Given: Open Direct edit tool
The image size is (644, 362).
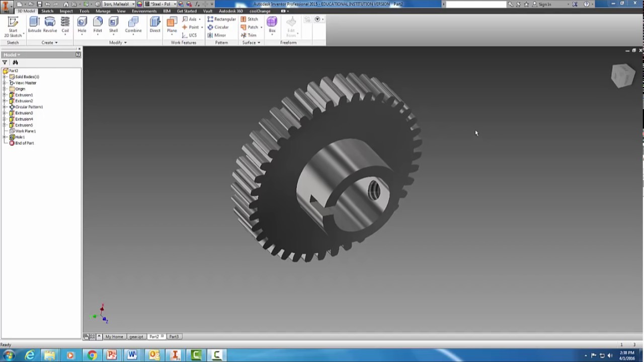Looking at the screenshot, I should (155, 25).
